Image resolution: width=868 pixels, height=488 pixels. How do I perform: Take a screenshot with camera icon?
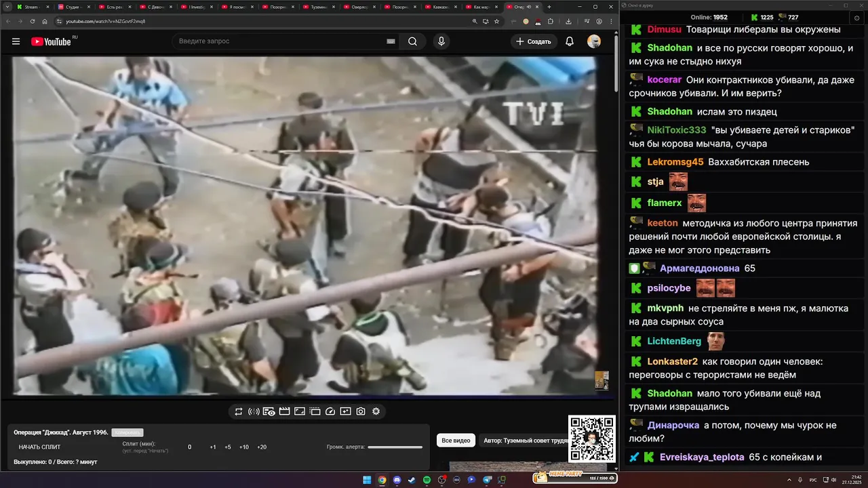[361, 411]
